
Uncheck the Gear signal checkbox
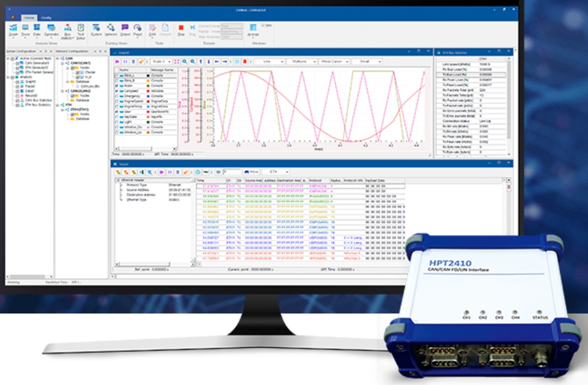117,112
